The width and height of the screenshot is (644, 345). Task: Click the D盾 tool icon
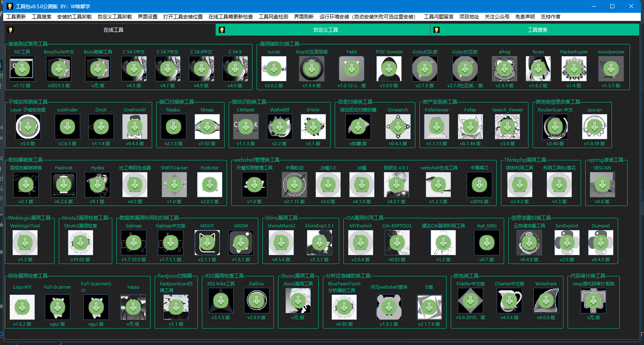[x=429, y=307]
